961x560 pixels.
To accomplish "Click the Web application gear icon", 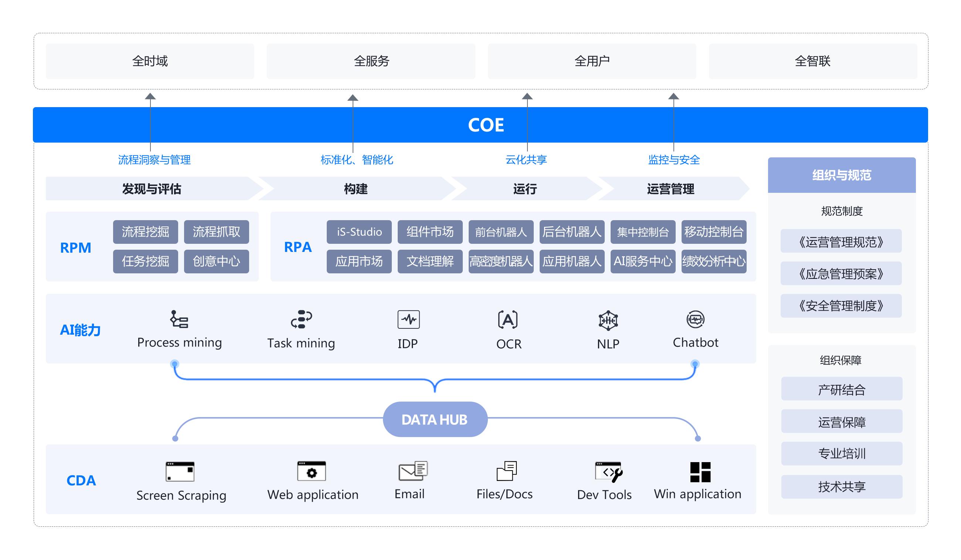I will [x=312, y=471].
